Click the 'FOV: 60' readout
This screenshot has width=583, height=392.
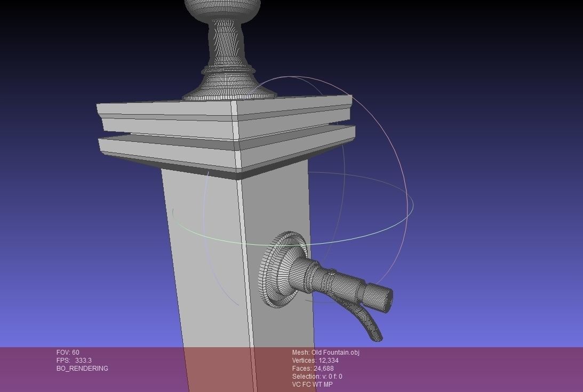pyautogui.click(x=68, y=352)
